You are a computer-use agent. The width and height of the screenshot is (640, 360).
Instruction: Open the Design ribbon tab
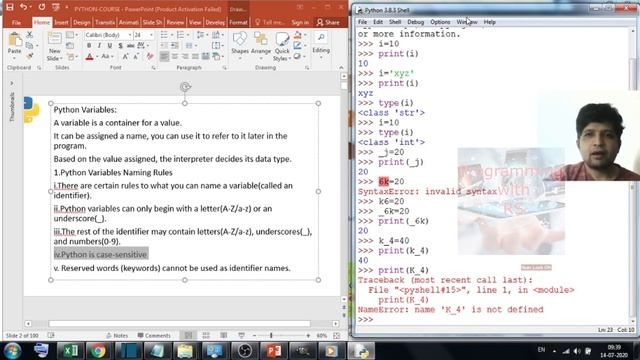tap(81, 22)
